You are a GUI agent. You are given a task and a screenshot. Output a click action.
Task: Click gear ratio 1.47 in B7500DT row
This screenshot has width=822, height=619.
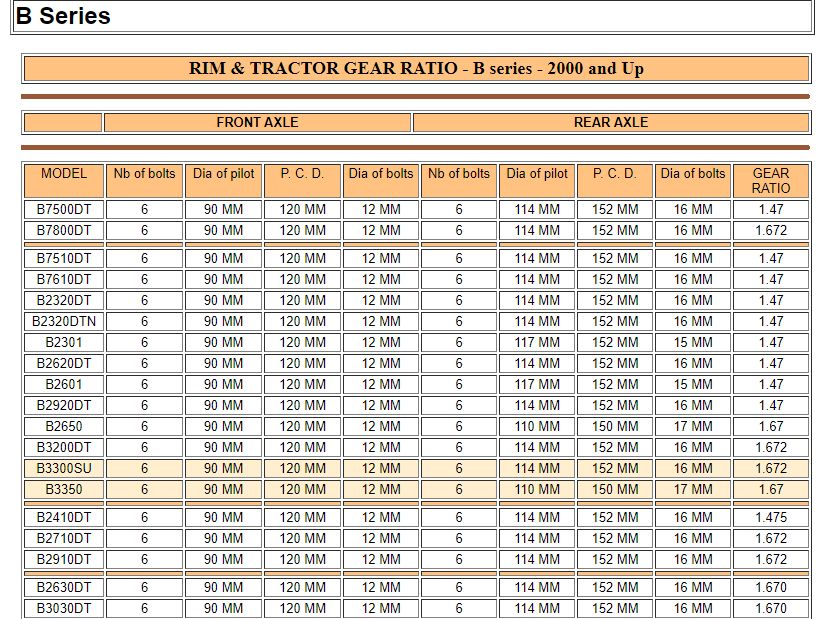(x=771, y=210)
